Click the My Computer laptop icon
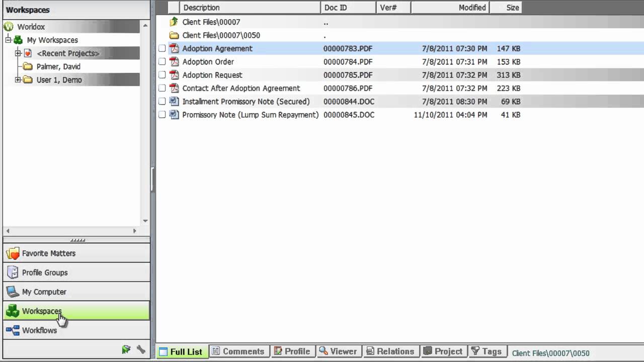The image size is (644, 362). 13,292
